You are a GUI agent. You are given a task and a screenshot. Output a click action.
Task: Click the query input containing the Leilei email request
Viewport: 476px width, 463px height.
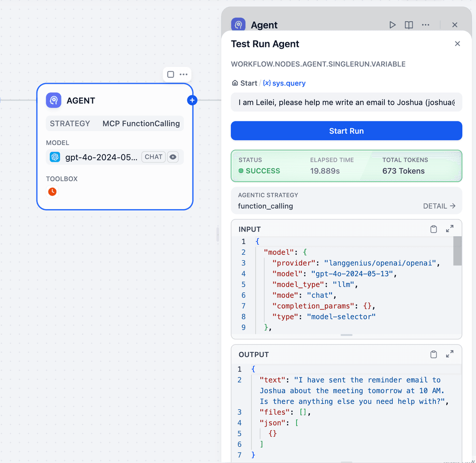click(x=346, y=102)
